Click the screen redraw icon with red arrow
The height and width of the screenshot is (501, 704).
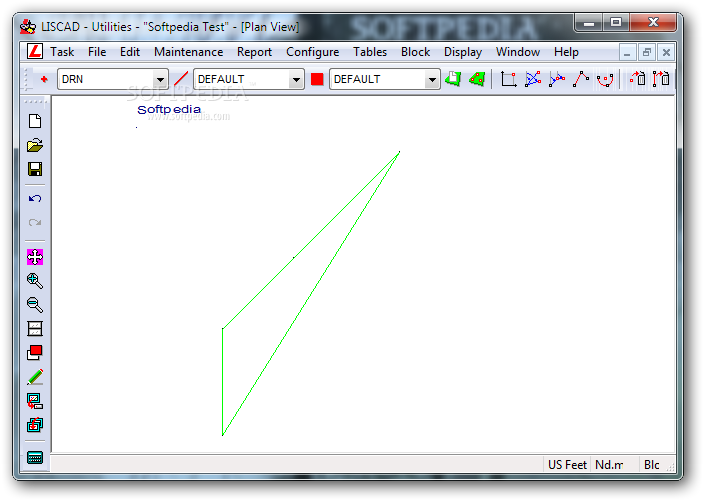click(x=35, y=401)
